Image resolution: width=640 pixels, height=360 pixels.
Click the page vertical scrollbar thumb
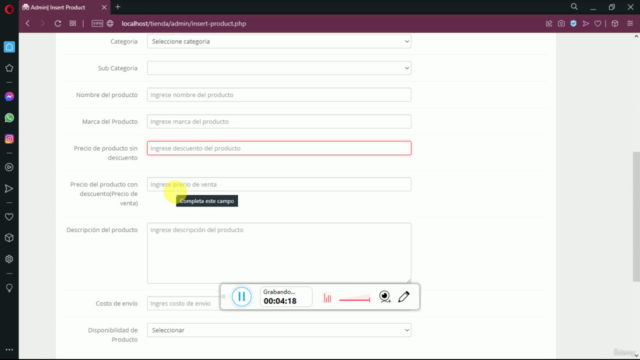tap(636, 216)
